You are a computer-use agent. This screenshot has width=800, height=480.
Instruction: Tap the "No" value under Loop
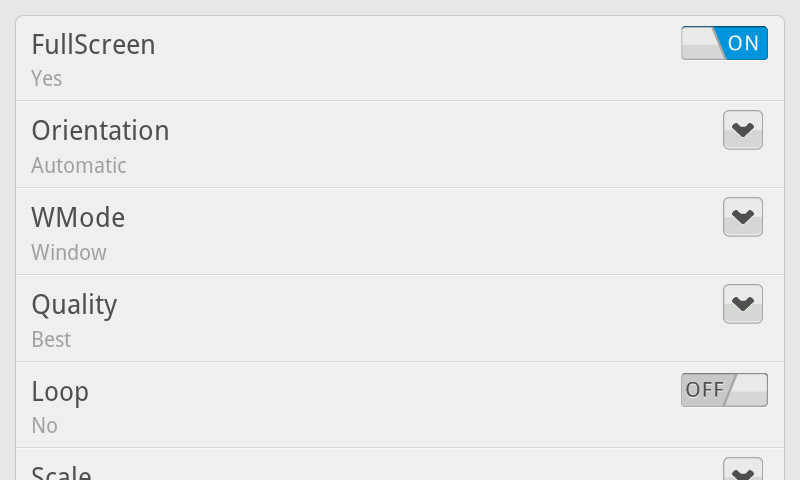(44, 426)
